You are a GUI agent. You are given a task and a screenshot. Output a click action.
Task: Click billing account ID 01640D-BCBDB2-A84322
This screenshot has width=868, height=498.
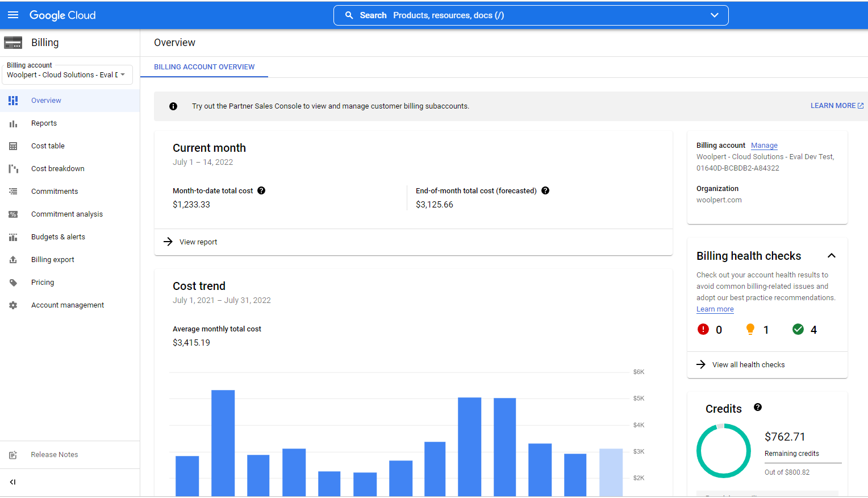(738, 168)
